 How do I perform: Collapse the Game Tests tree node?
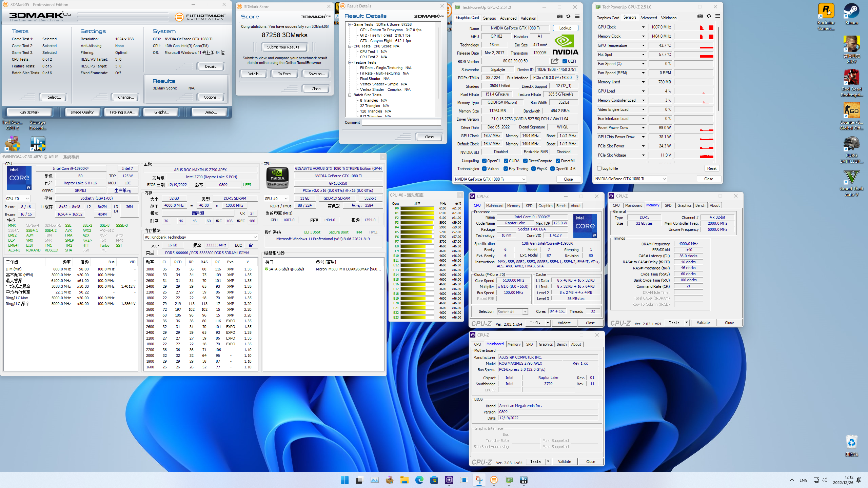[x=350, y=24]
